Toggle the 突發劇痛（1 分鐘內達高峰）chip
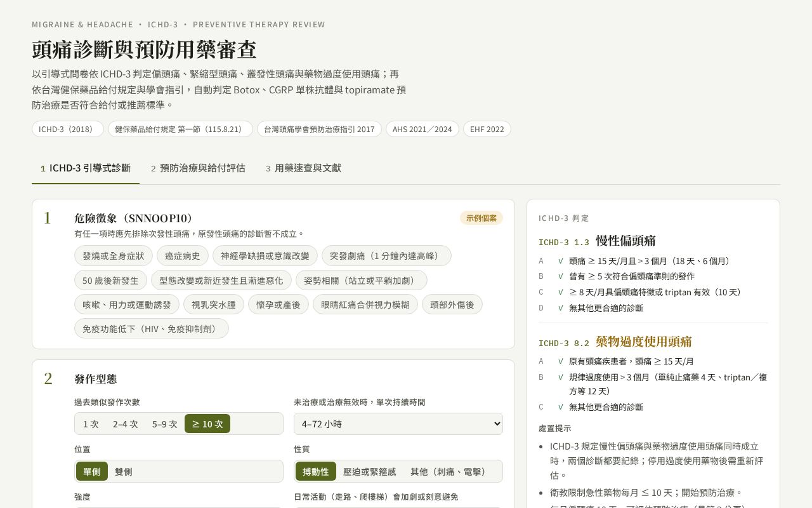 click(x=386, y=256)
